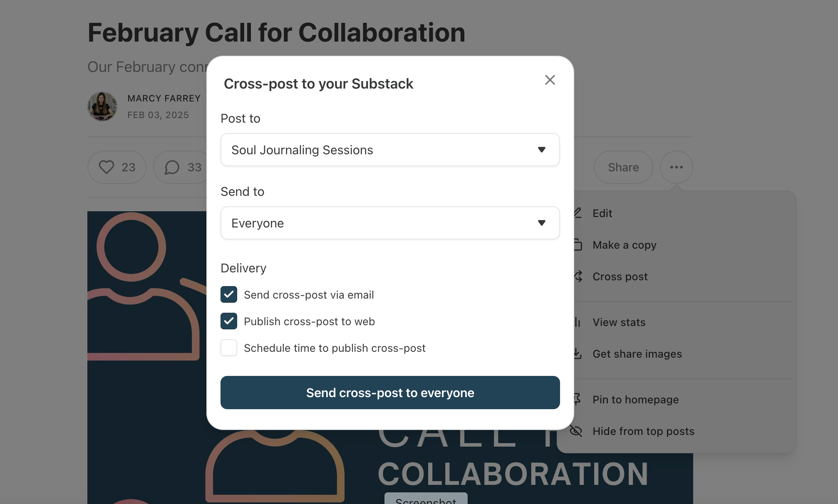Click the ellipsis more-options icon
Screen dimensions: 838x504
point(676,167)
